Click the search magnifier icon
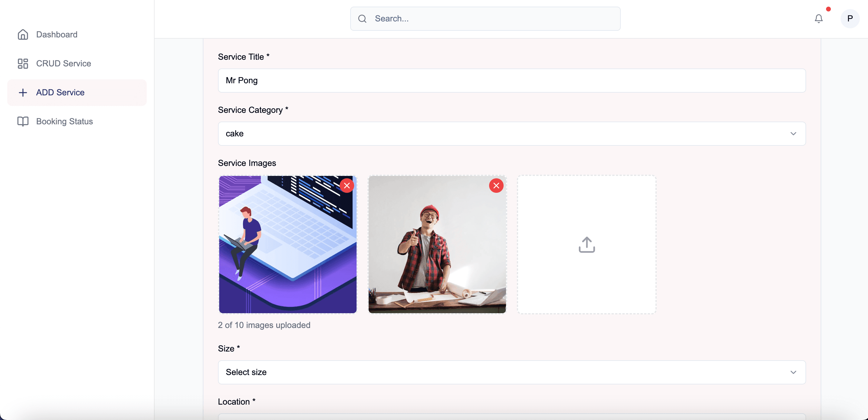Image resolution: width=868 pixels, height=420 pixels. coord(362,18)
